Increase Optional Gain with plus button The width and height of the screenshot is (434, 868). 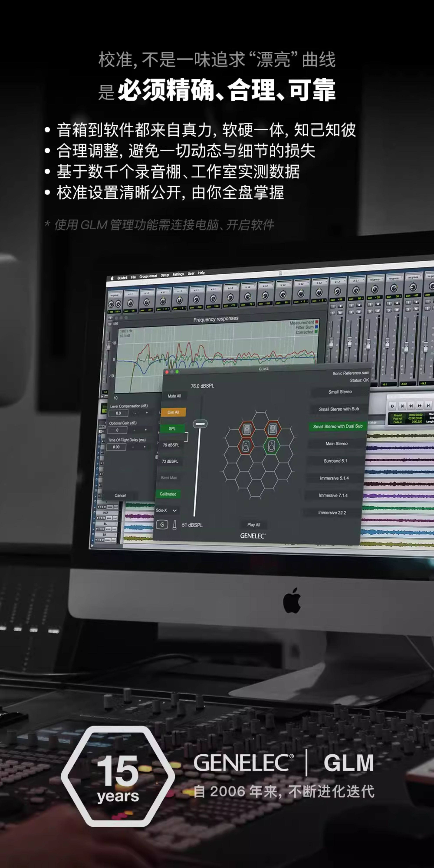point(146,430)
